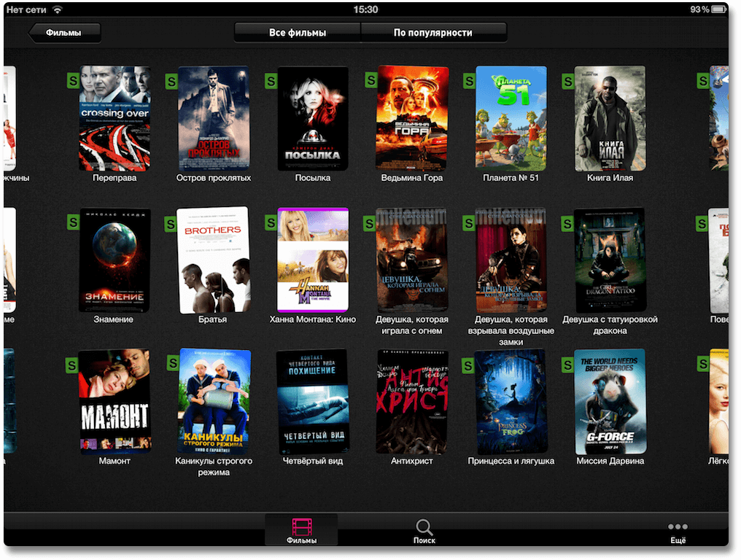This screenshot has width=741, height=560.
Task: Click the S badge on Миссия Дарвина
Action: click(567, 365)
